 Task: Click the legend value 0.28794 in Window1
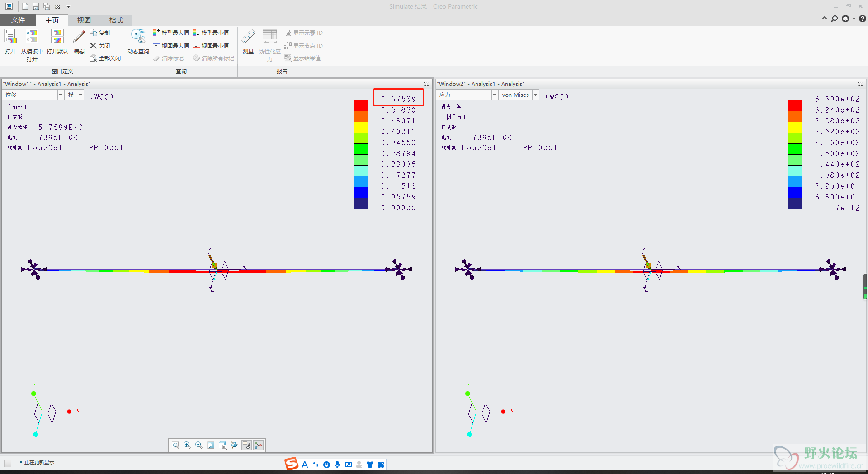tap(398, 153)
